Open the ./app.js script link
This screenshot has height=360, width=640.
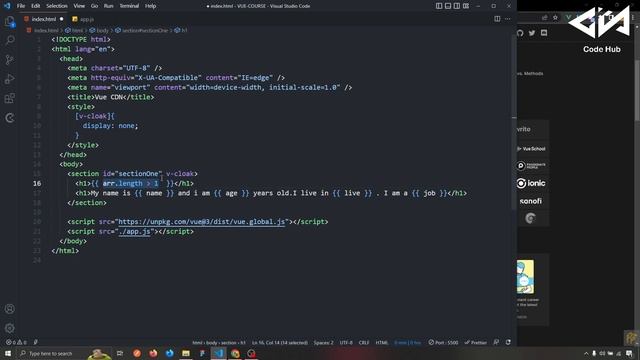point(134,231)
